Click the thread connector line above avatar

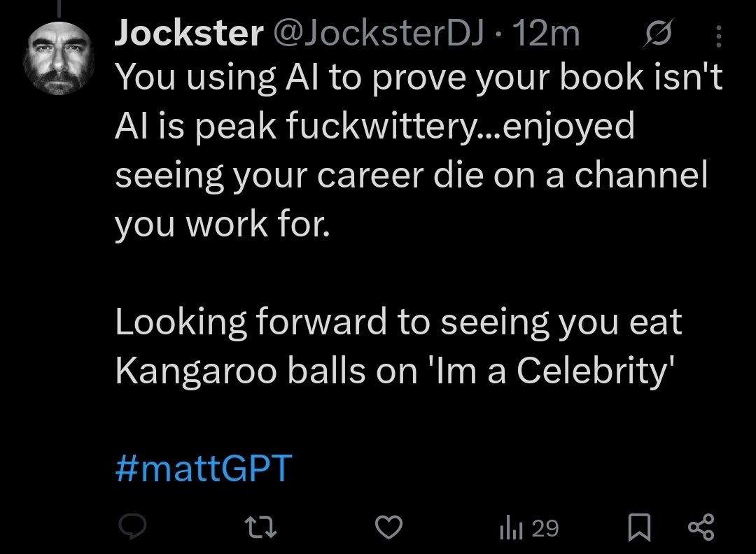click(59, 7)
